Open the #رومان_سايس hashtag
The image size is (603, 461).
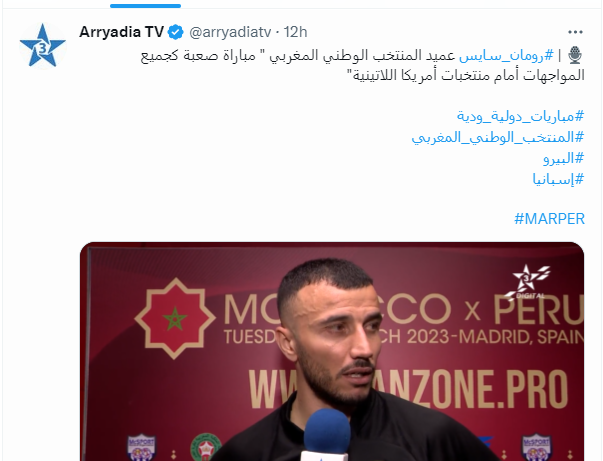(x=506, y=55)
